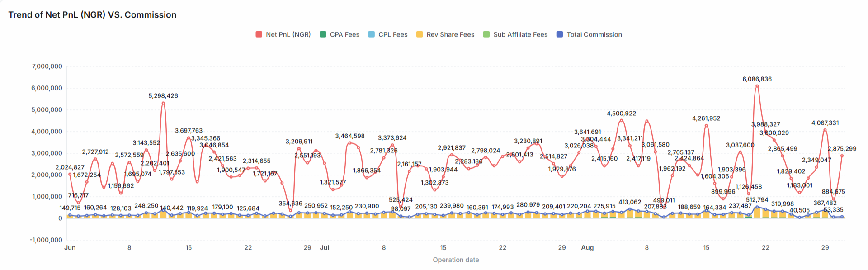
Task: Click the Rev Share Fees yellow legend swatch
Action: 420,34
